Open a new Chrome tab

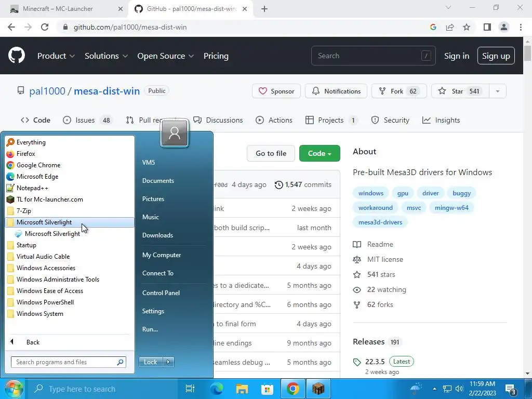[264, 9]
